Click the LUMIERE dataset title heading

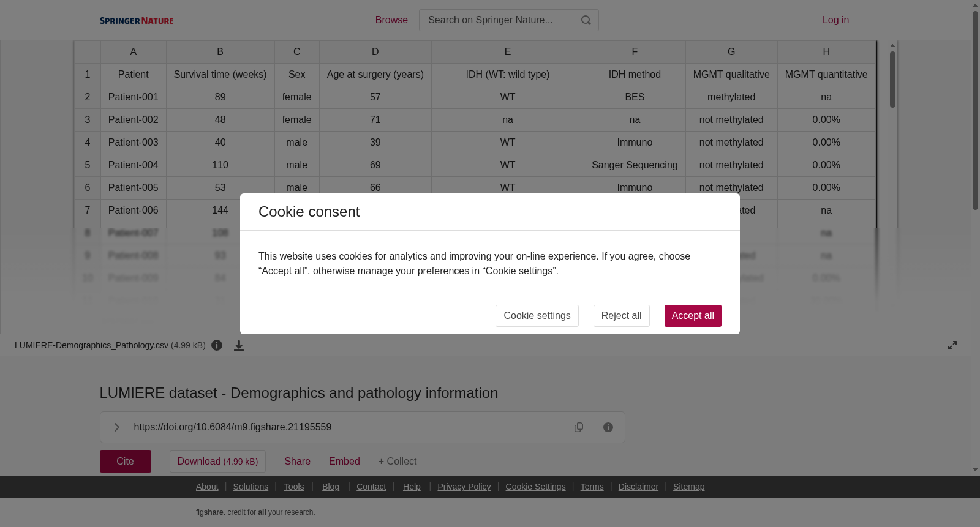point(299,393)
